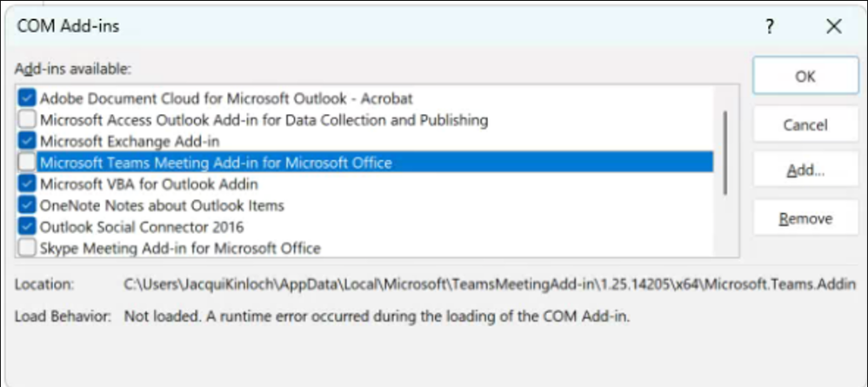Viewport: 868px width, 387px height.
Task: Select Microsoft Exchange Add-in entry text
Action: pyautogui.click(x=130, y=141)
